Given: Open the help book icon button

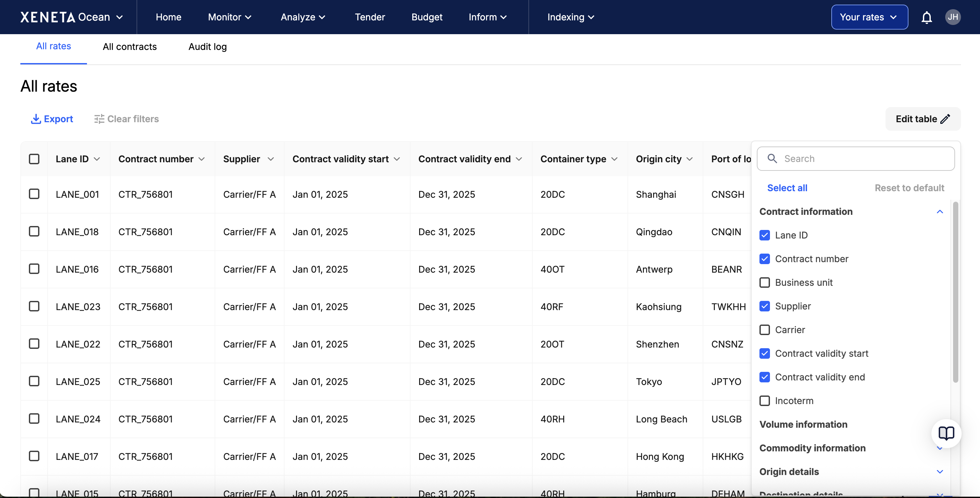Looking at the screenshot, I should tap(946, 433).
